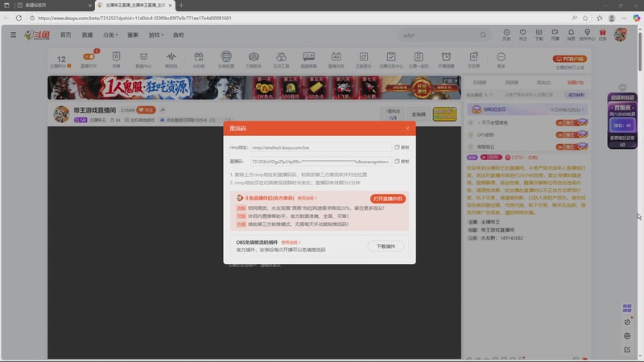Viewport: 644px width, 362px height.
Task: Click browser favorites star icon
Action: [585, 18]
